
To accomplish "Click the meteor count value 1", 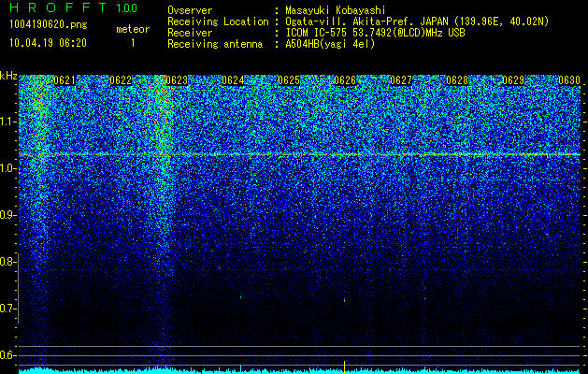I will [133, 43].
